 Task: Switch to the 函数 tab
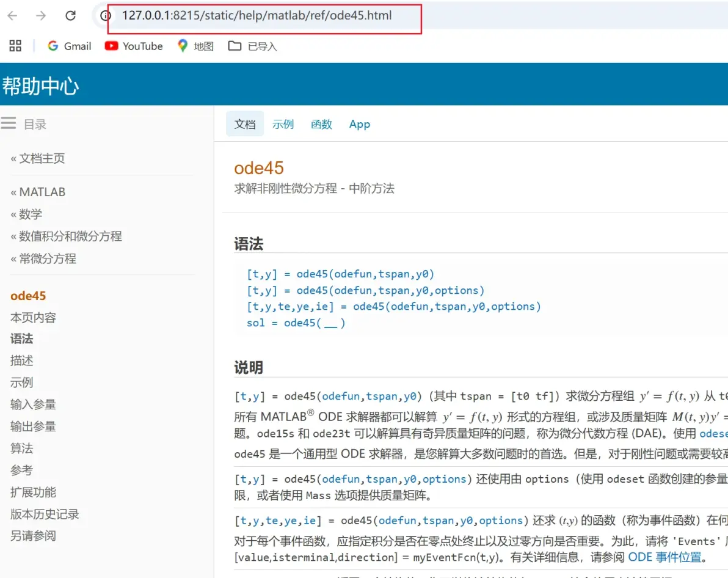pos(321,124)
